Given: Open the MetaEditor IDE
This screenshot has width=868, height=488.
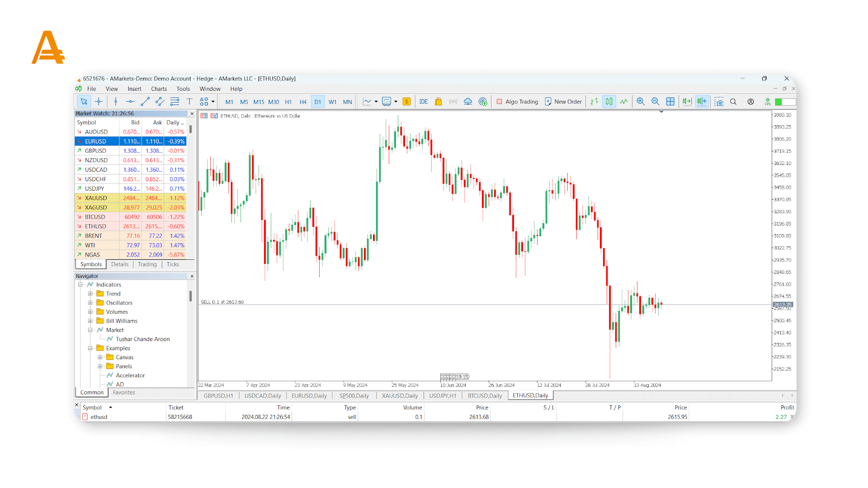Looking at the screenshot, I should [423, 102].
